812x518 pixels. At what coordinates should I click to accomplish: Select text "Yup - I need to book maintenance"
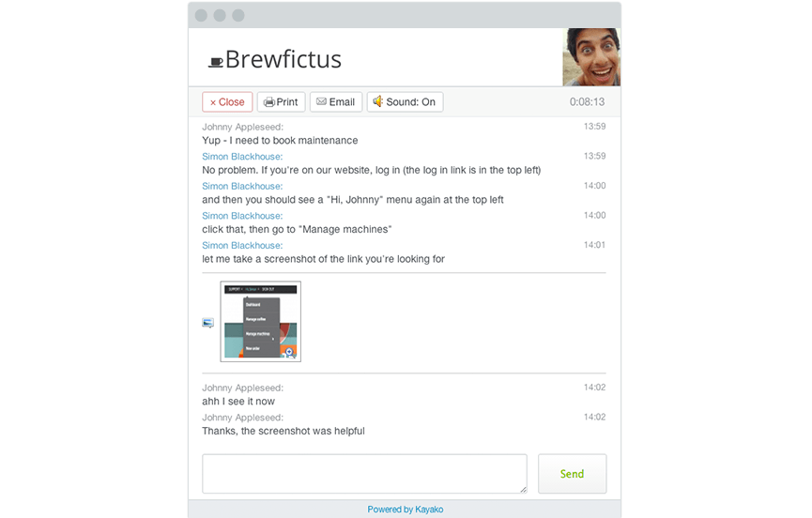coord(280,140)
